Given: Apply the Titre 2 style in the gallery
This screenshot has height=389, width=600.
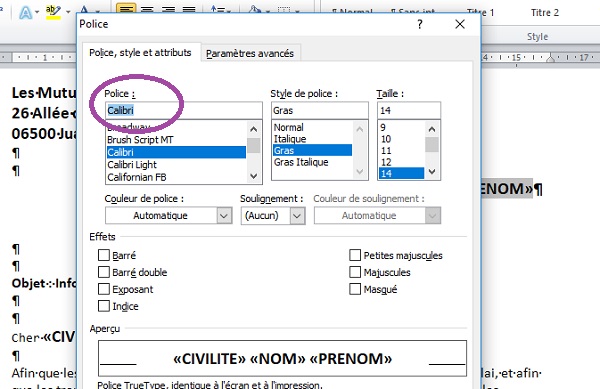Looking at the screenshot, I should click(545, 13).
